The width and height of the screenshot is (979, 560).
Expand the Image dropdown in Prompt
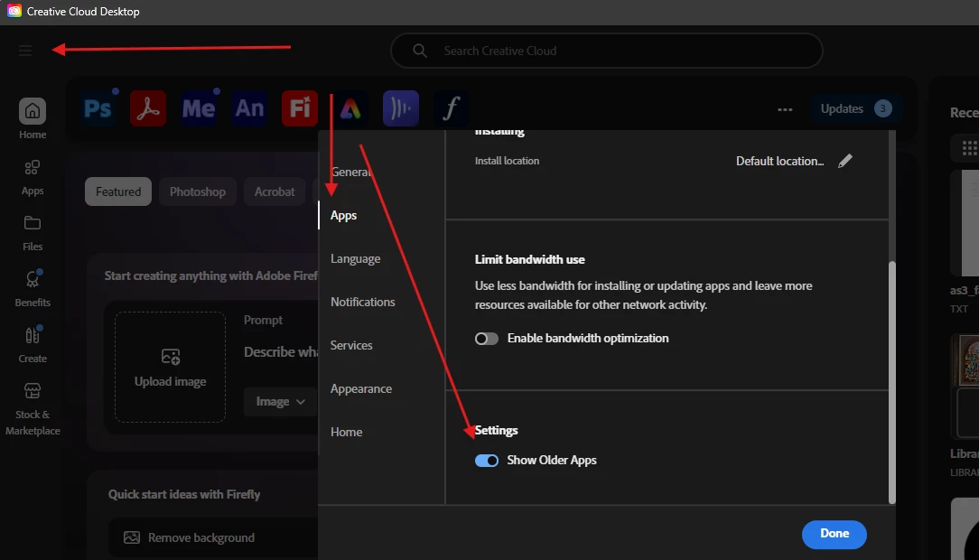(280, 401)
